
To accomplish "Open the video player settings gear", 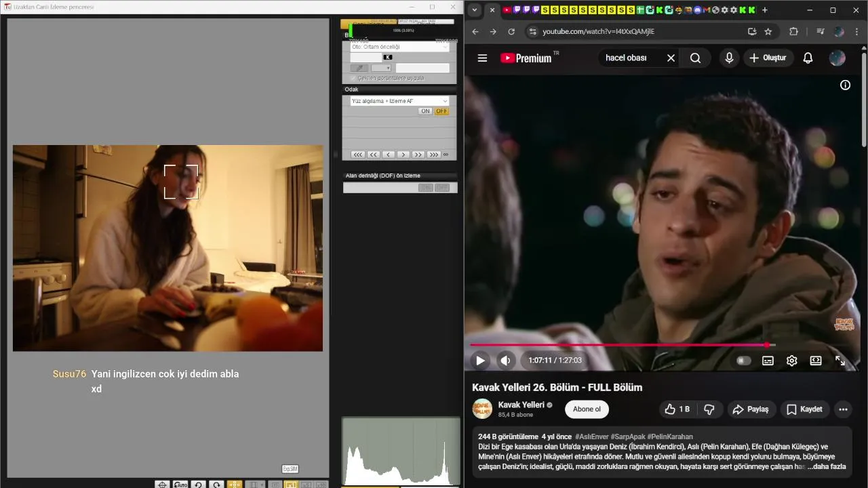I will (791, 361).
